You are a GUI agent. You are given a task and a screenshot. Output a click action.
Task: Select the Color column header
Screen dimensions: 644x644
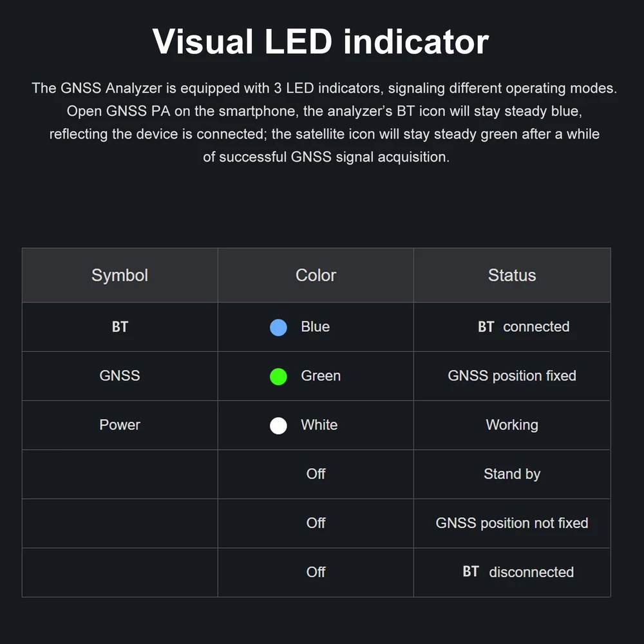coord(316,275)
